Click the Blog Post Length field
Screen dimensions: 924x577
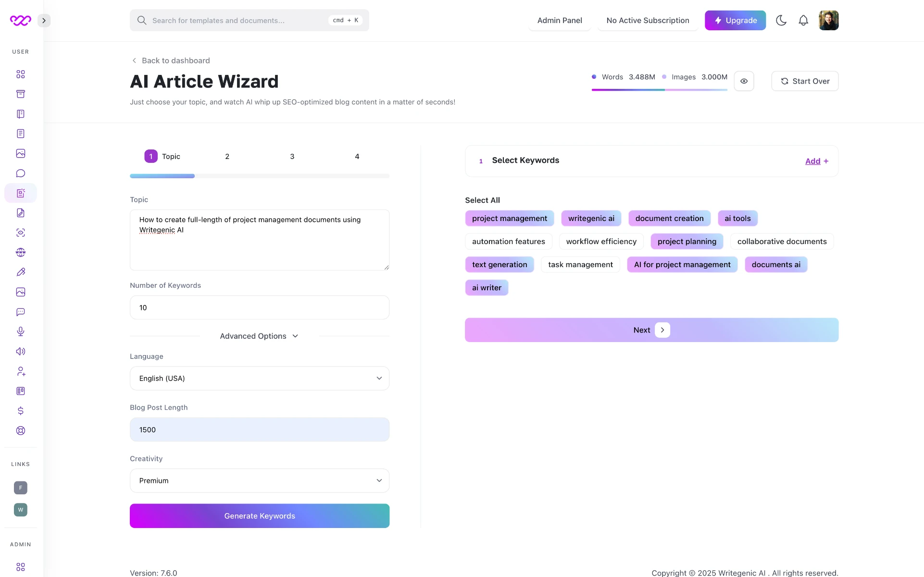coord(259,430)
